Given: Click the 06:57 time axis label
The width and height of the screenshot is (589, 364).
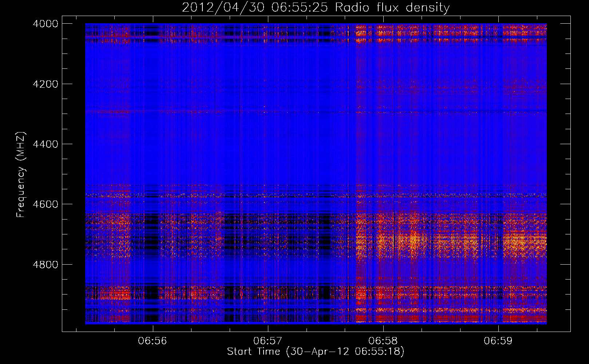Looking at the screenshot, I should (x=268, y=341).
